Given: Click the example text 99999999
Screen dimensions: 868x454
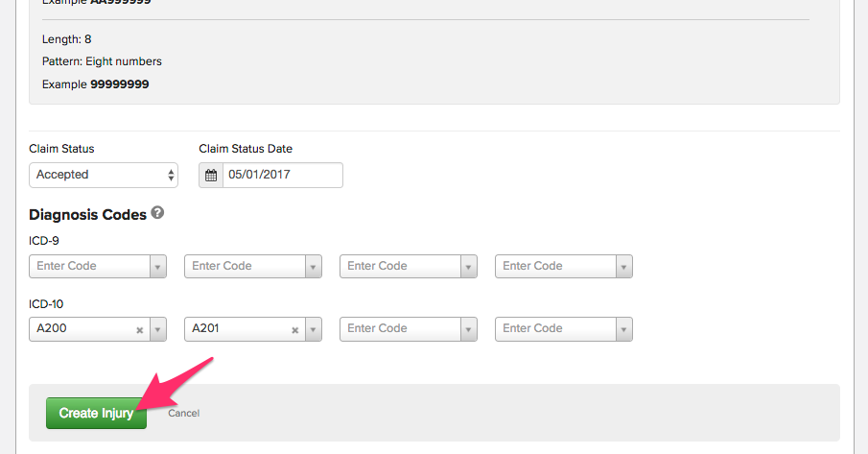Looking at the screenshot, I should coord(120,84).
